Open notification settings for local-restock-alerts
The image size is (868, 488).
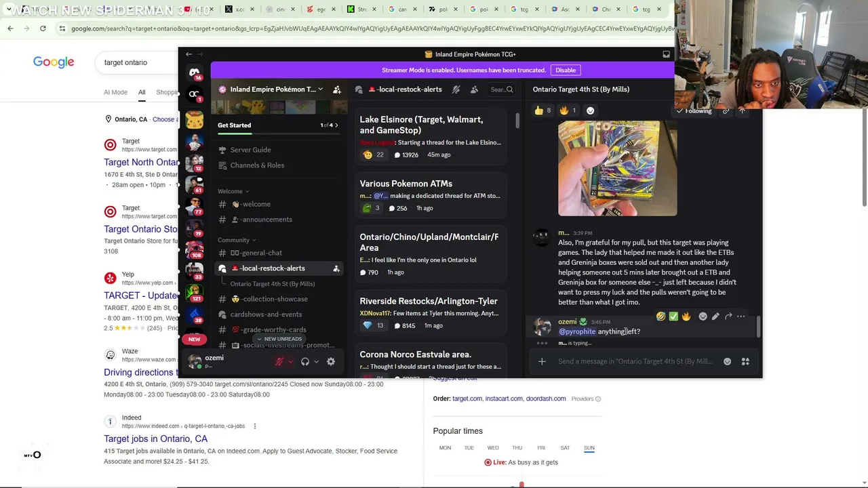(x=456, y=89)
